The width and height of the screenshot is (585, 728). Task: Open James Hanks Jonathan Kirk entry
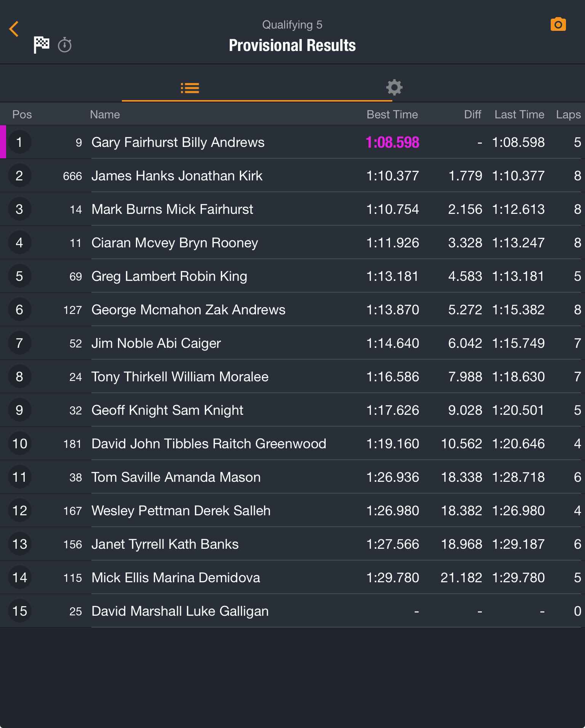tap(292, 175)
